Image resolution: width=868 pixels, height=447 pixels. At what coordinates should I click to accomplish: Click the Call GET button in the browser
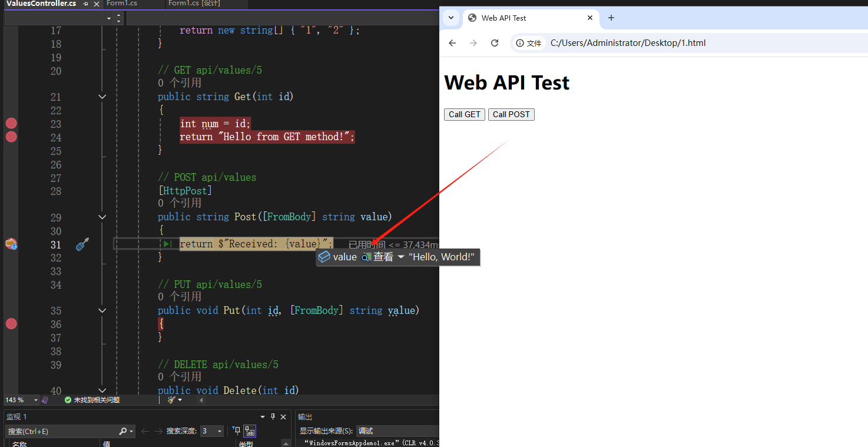(465, 114)
